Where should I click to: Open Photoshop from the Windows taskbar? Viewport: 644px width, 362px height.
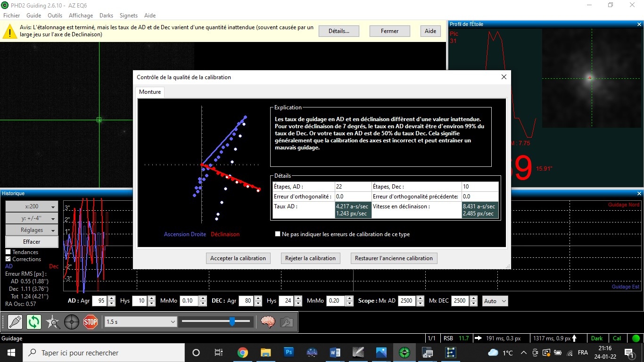pyautogui.click(x=289, y=352)
